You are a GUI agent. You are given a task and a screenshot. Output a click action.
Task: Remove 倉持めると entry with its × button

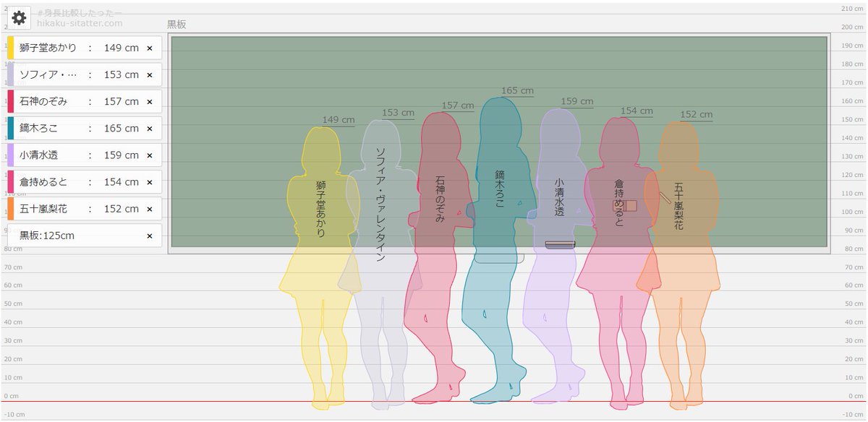[150, 182]
